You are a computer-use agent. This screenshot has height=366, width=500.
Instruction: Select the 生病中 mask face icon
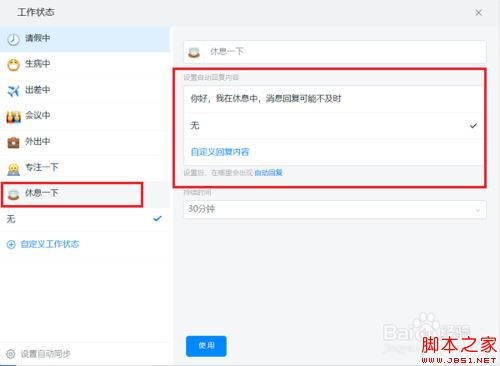(13, 65)
